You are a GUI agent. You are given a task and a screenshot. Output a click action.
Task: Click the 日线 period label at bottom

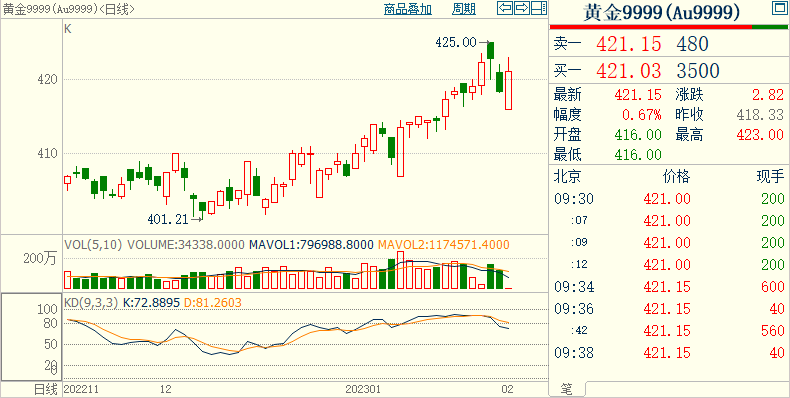46,389
